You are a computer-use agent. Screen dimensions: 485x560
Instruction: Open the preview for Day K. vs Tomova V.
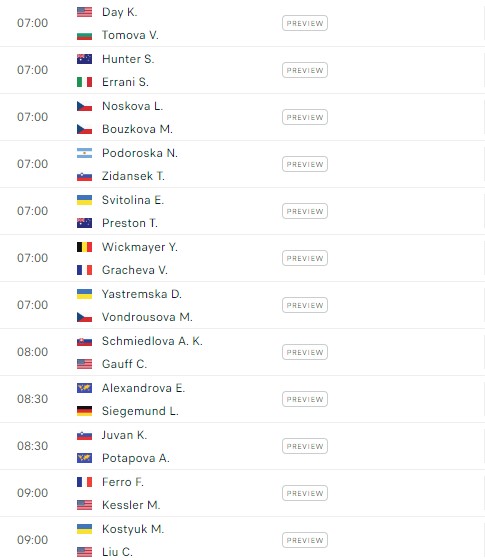click(305, 23)
